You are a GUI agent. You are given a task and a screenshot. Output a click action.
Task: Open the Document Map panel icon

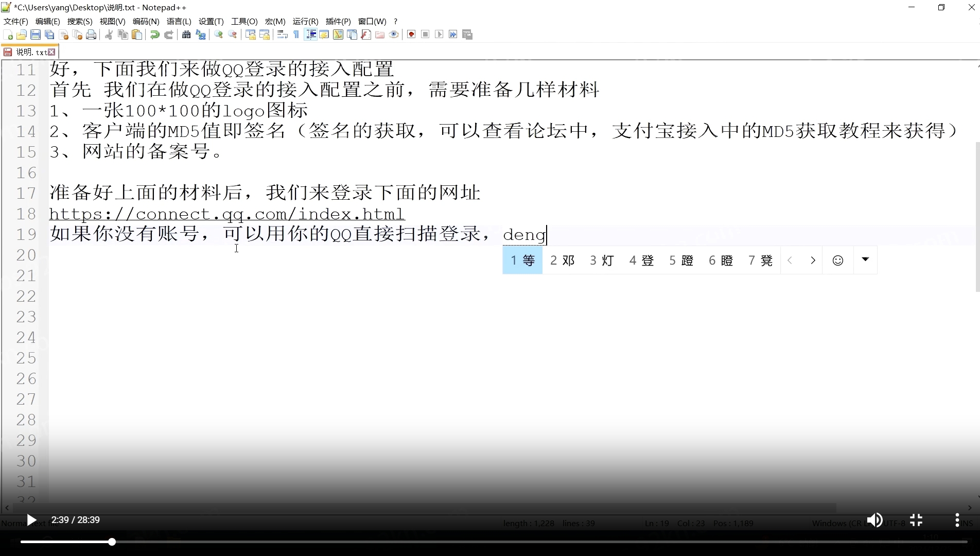point(338,34)
